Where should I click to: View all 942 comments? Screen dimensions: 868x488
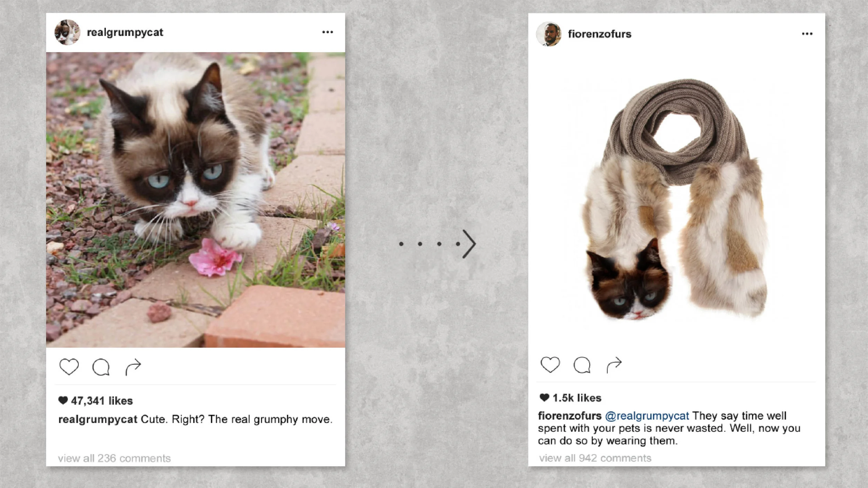coord(595,458)
